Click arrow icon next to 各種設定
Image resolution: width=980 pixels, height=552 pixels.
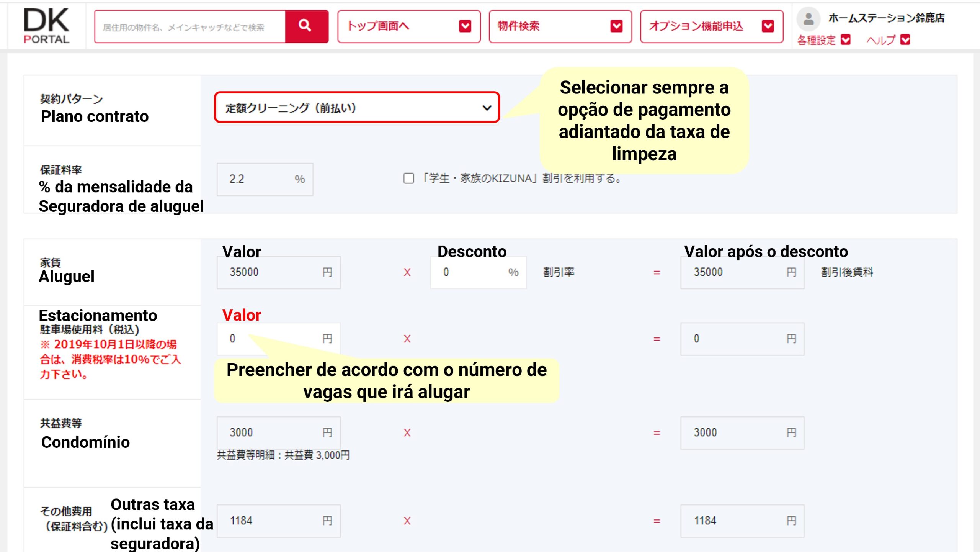(x=846, y=40)
